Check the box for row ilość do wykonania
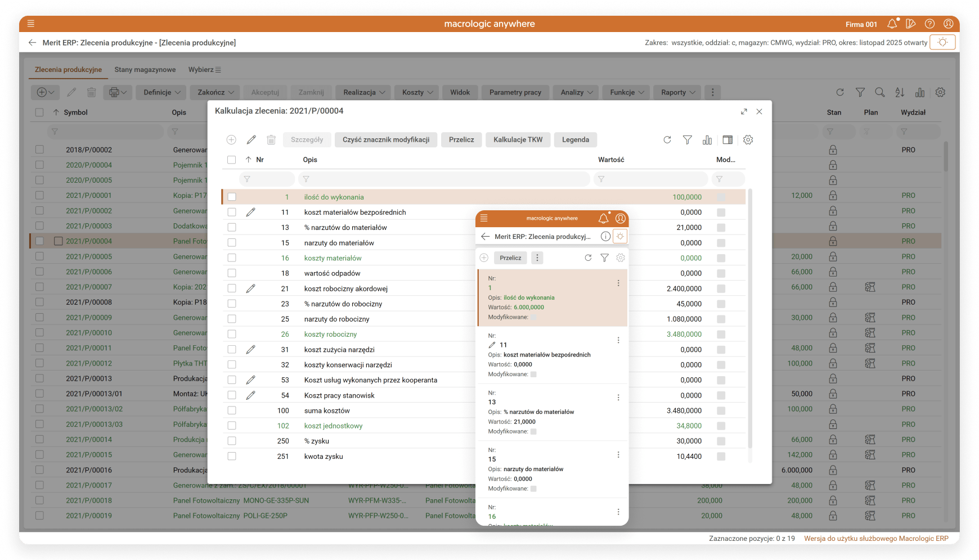The image size is (979, 560). coord(232,197)
